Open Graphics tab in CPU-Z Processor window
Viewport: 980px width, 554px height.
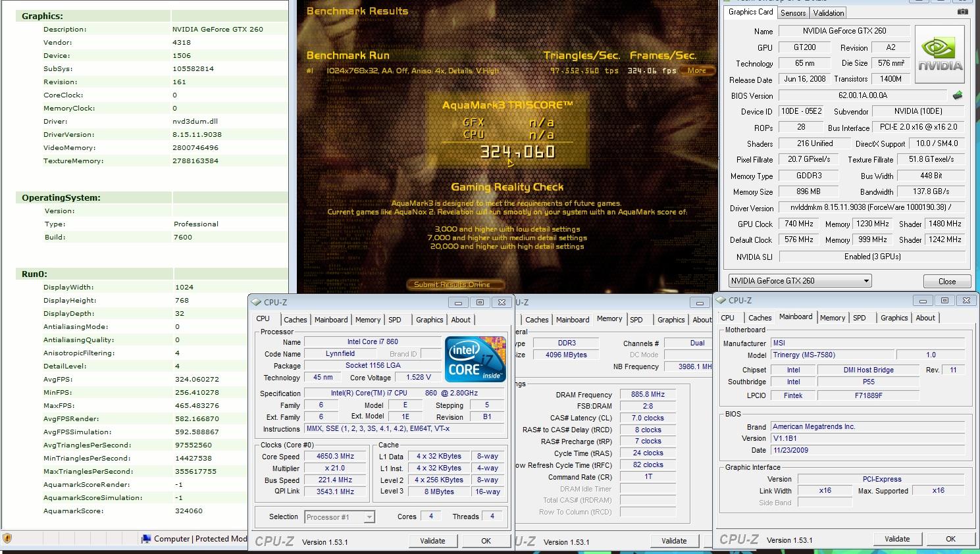429,320
